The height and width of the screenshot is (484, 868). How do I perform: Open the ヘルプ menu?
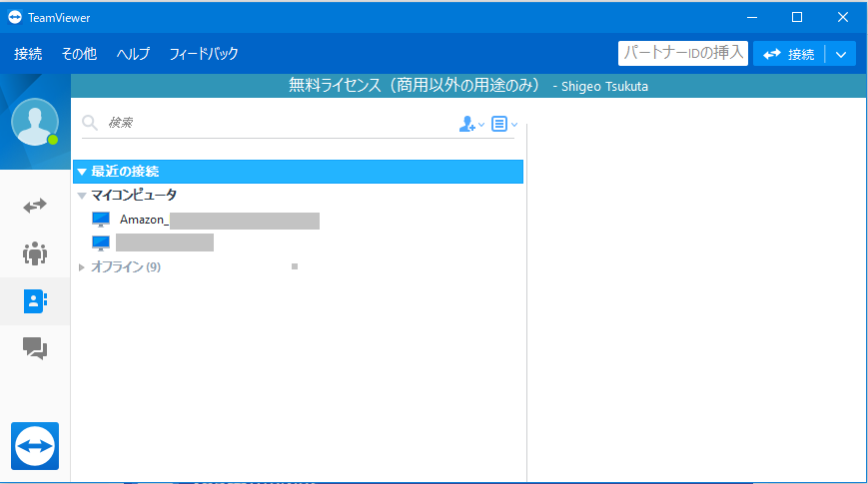tap(133, 54)
